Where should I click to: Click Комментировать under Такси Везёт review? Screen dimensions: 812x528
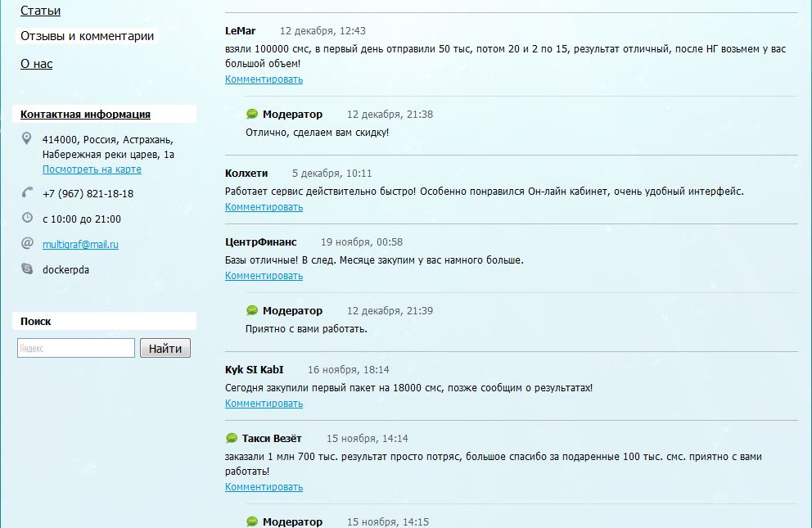[264, 487]
